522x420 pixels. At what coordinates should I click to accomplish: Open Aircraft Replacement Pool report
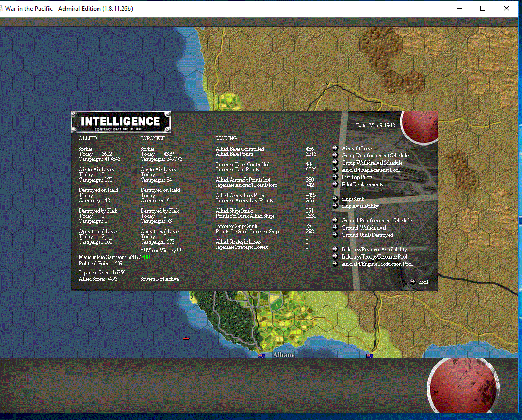click(371, 170)
